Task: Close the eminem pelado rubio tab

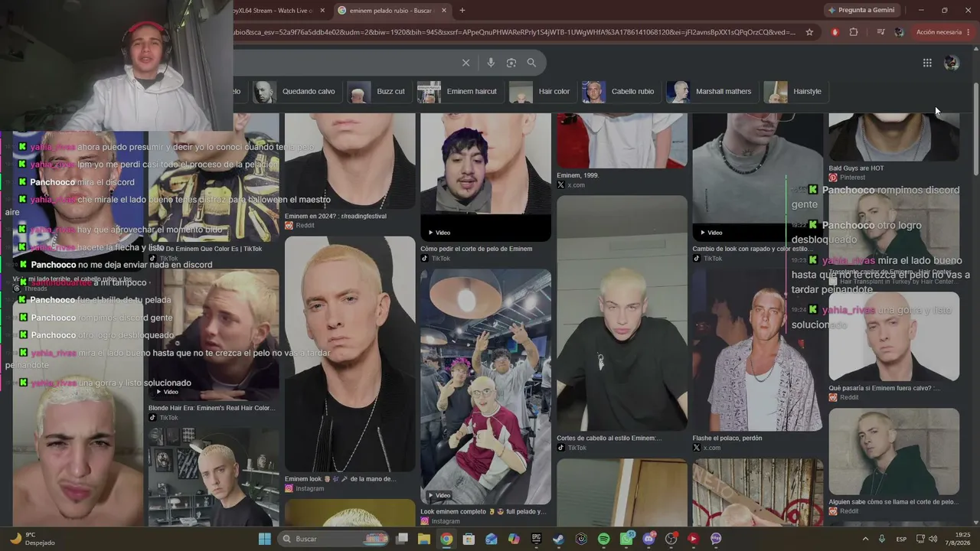Action: click(x=443, y=11)
